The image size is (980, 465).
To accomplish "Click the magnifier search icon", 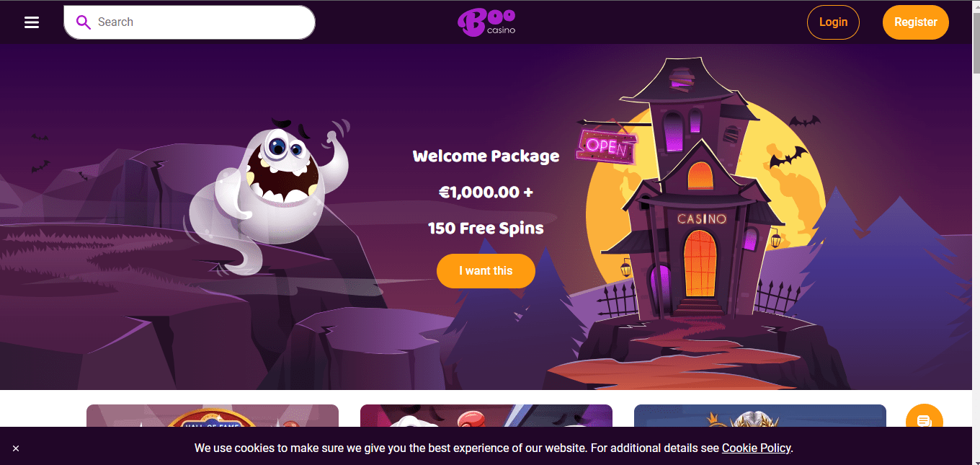I will (x=84, y=22).
